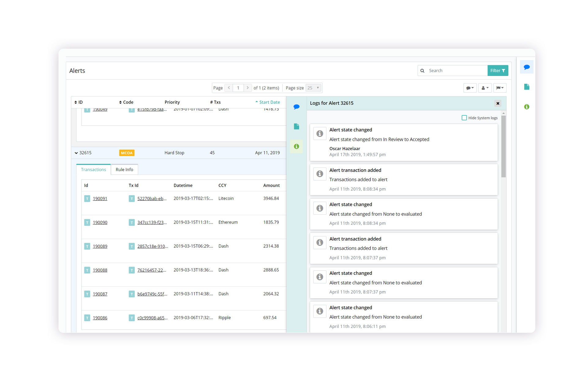Click info icon on 8:08:34 transaction added log

[x=320, y=174]
